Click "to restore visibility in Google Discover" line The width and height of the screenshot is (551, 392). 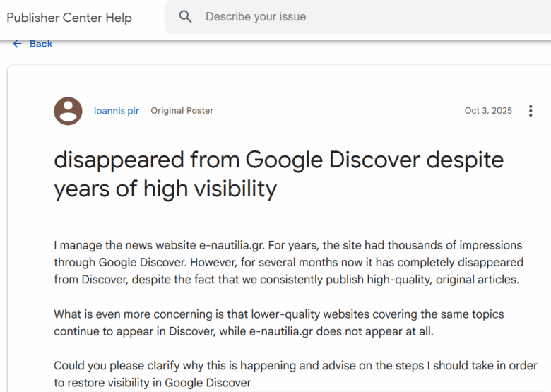pyautogui.click(x=153, y=383)
